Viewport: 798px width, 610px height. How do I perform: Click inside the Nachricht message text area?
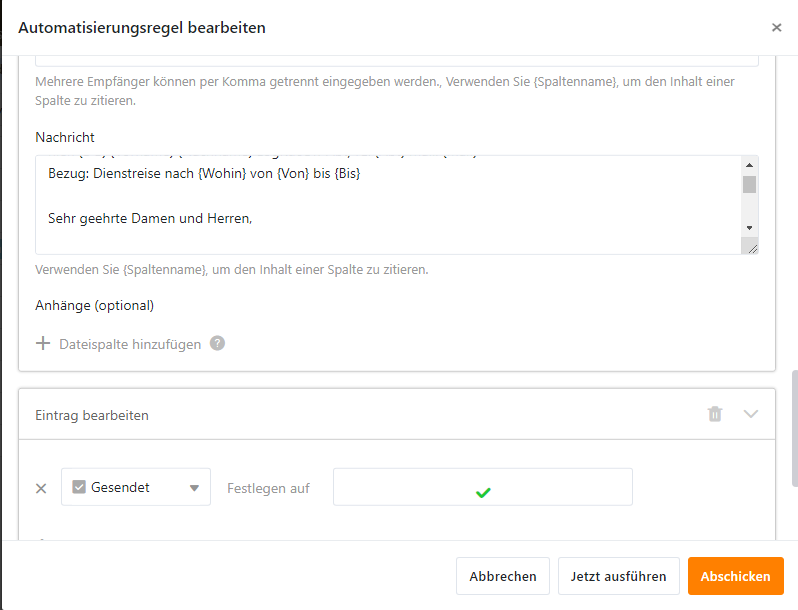click(388, 205)
